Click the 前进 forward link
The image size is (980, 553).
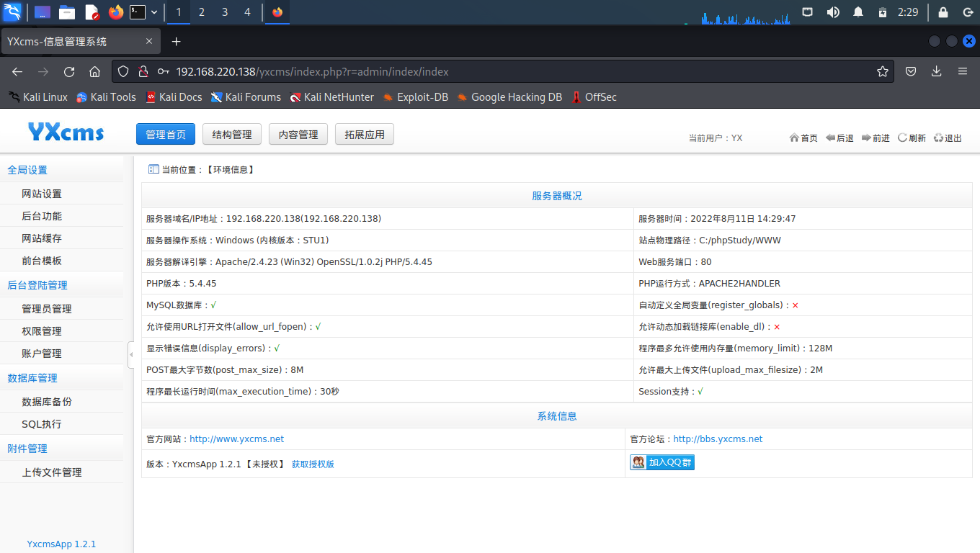pos(876,138)
